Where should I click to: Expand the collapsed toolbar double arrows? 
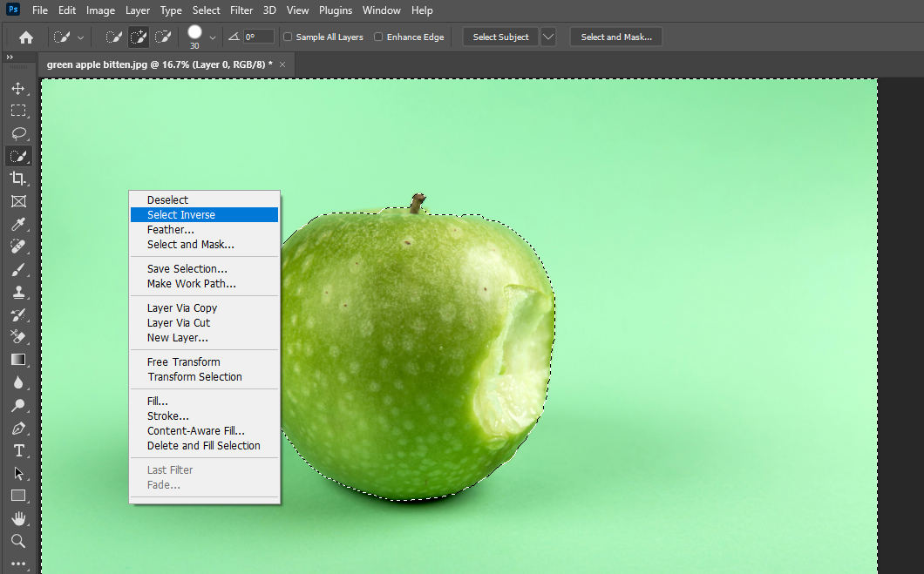coord(10,57)
